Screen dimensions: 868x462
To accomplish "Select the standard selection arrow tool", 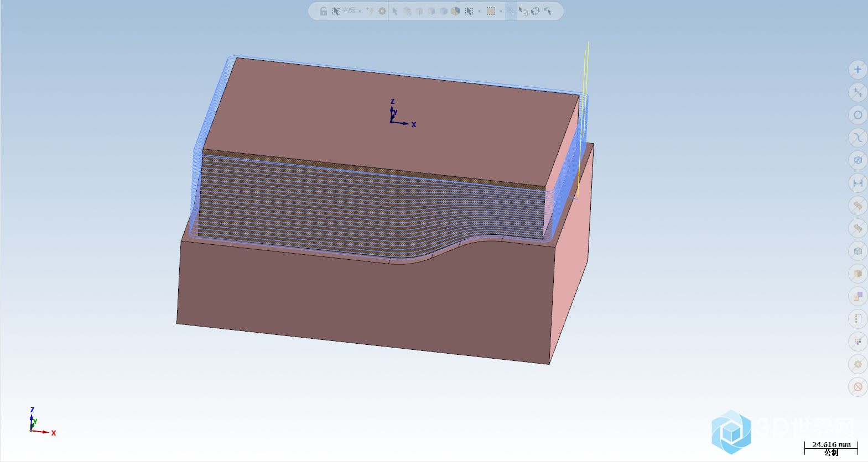I will pos(395,11).
